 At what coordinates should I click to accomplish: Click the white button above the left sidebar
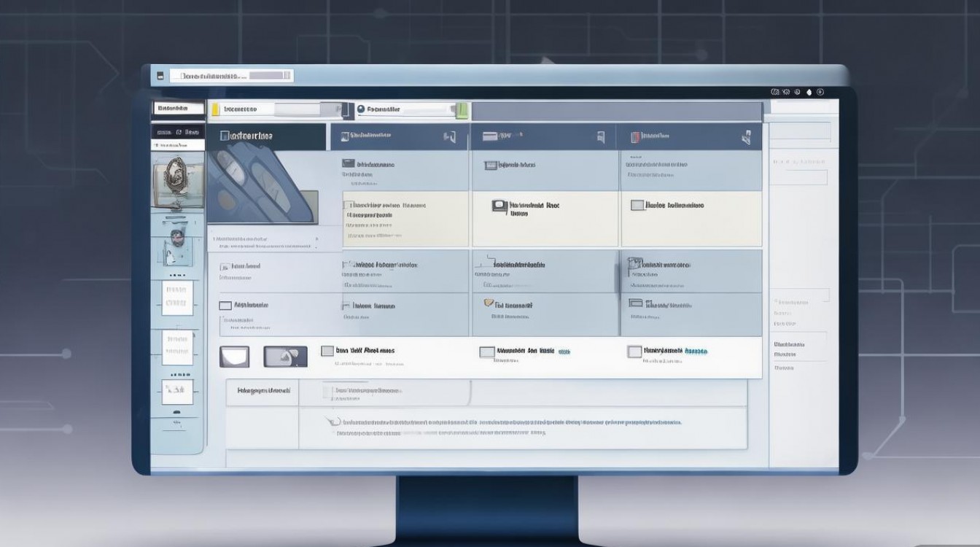(x=178, y=108)
